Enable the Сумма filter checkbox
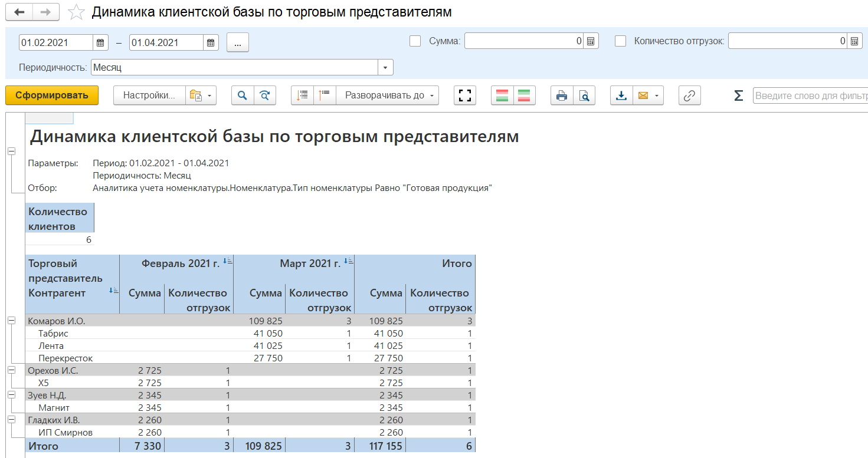The height and width of the screenshot is (458, 868). pyautogui.click(x=415, y=41)
